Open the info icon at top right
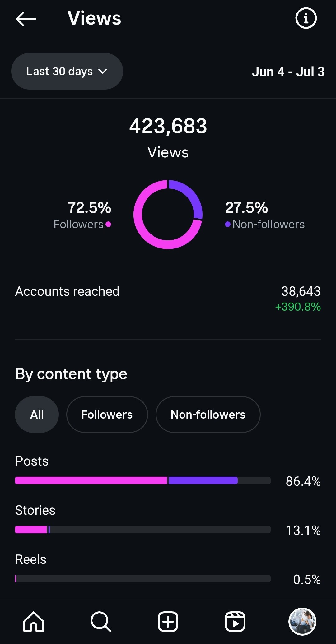 pos(306,18)
